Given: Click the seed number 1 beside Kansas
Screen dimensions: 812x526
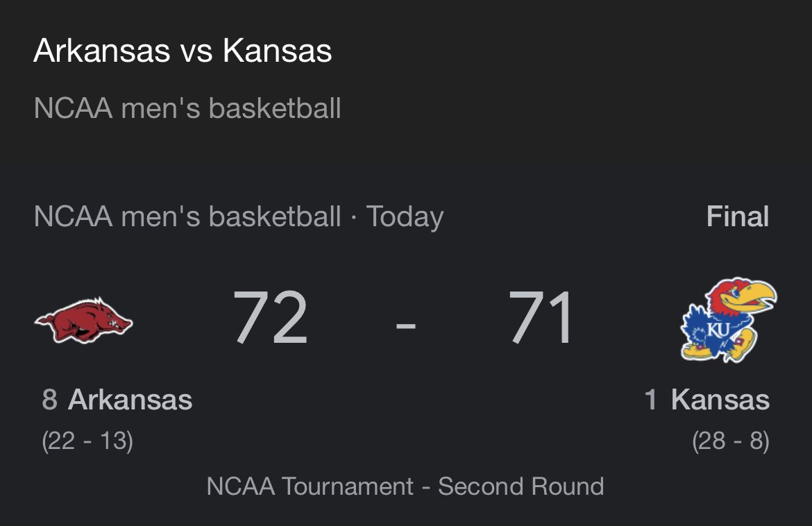Looking at the screenshot, I should pos(650,400).
